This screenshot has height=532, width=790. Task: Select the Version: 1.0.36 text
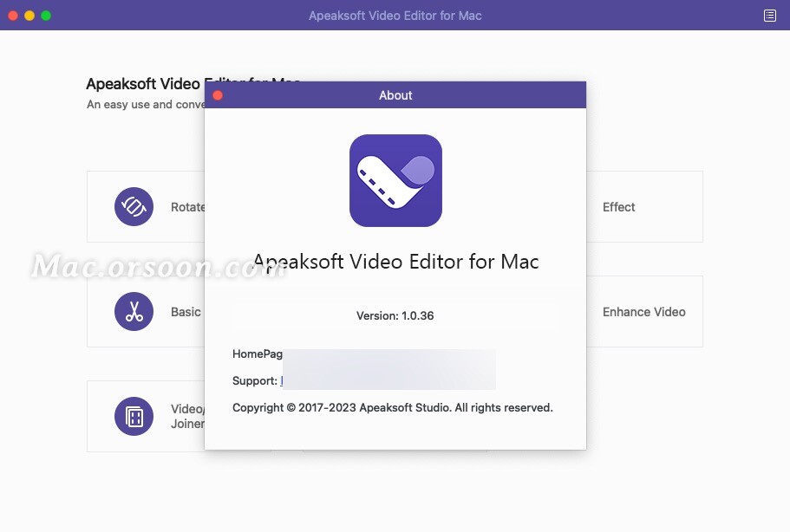click(395, 315)
